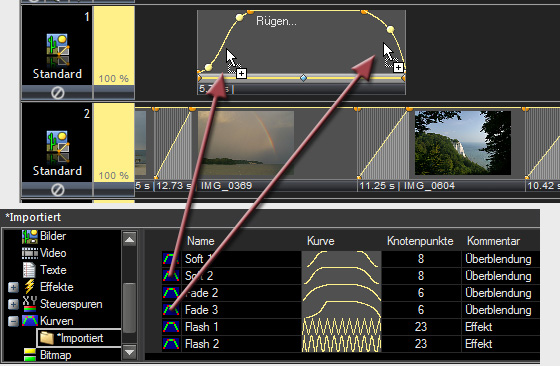Sort by the Knotenpunkte column header

coord(420,241)
